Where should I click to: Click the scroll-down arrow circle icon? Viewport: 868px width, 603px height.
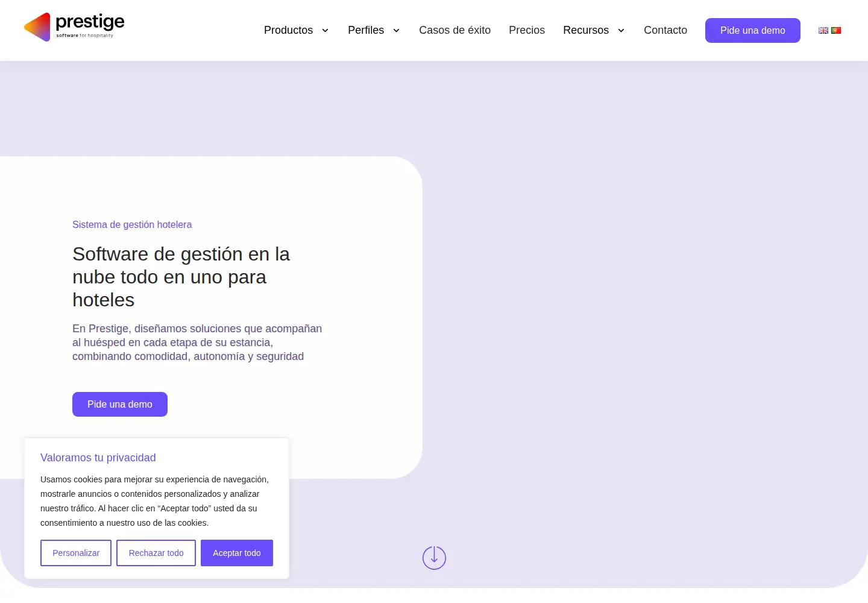434,558
